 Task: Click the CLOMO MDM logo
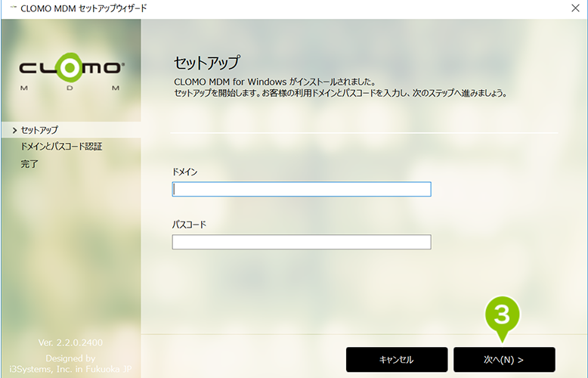70,72
